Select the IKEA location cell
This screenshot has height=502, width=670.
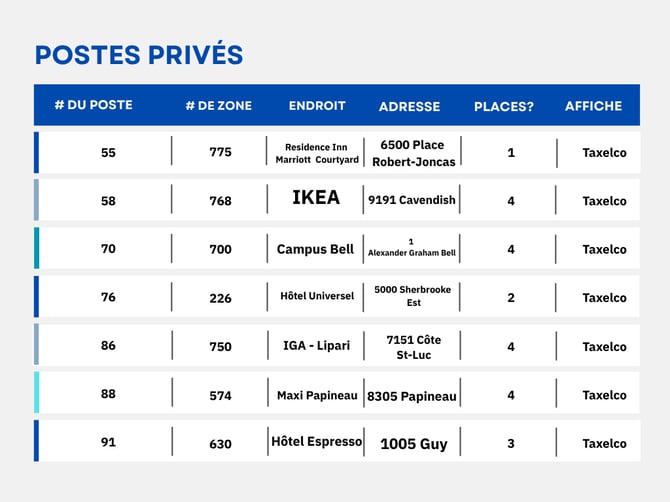(316, 197)
